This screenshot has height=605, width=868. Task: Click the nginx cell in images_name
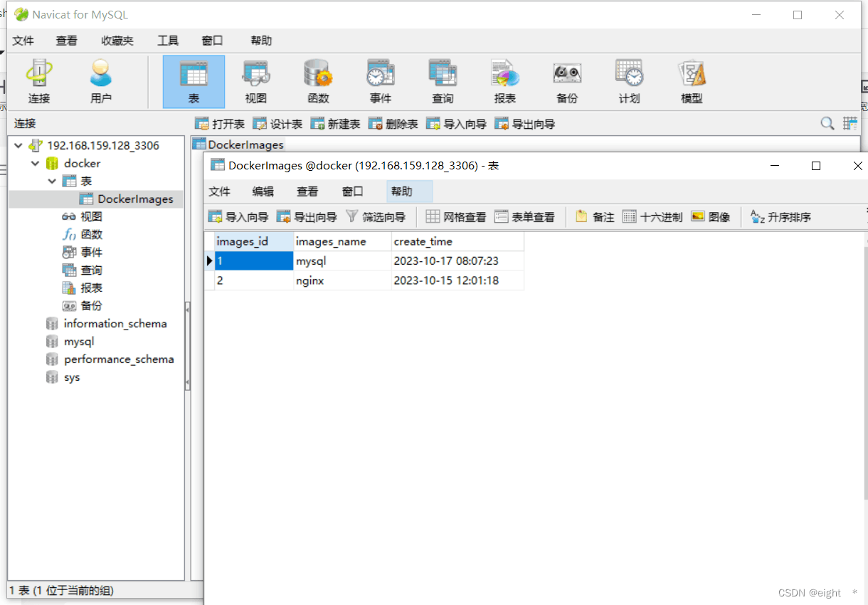pyautogui.click(x=343, y=280)
